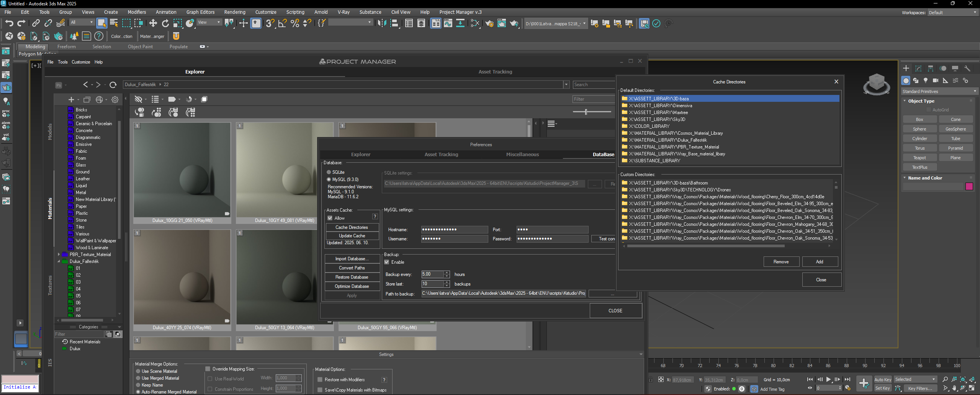Open the toolbar help question-mark icon

tap(99, 36)
